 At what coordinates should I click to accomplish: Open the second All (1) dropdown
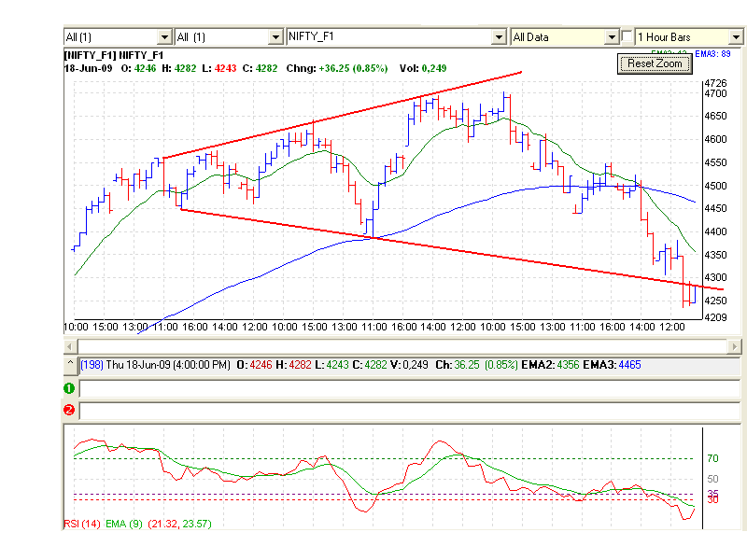pos(275,36)
